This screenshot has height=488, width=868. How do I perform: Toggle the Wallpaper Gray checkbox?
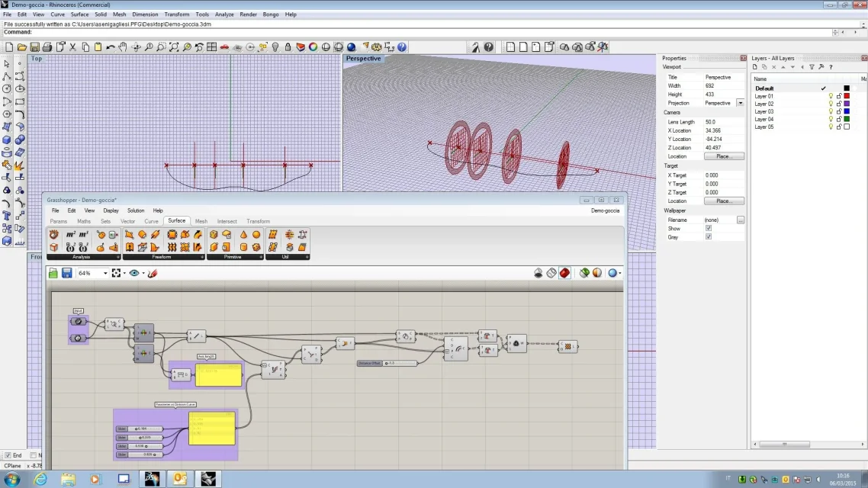point(709,237)
